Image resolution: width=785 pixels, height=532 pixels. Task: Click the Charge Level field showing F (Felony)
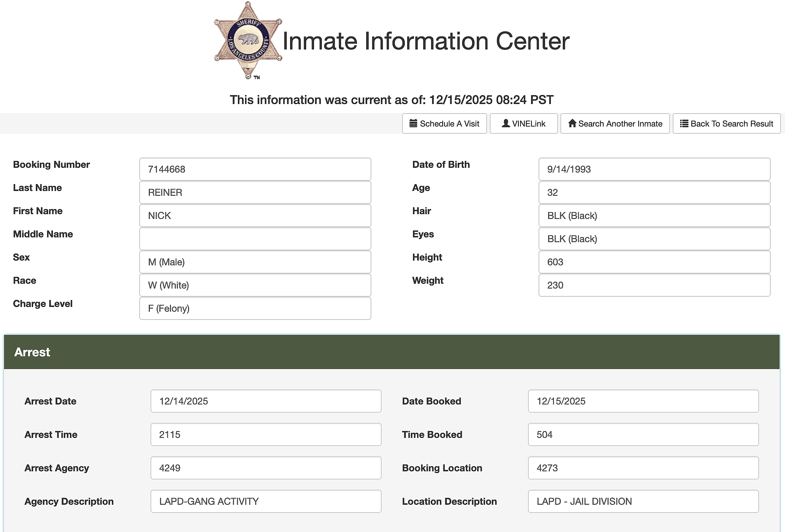coord(255,308)
